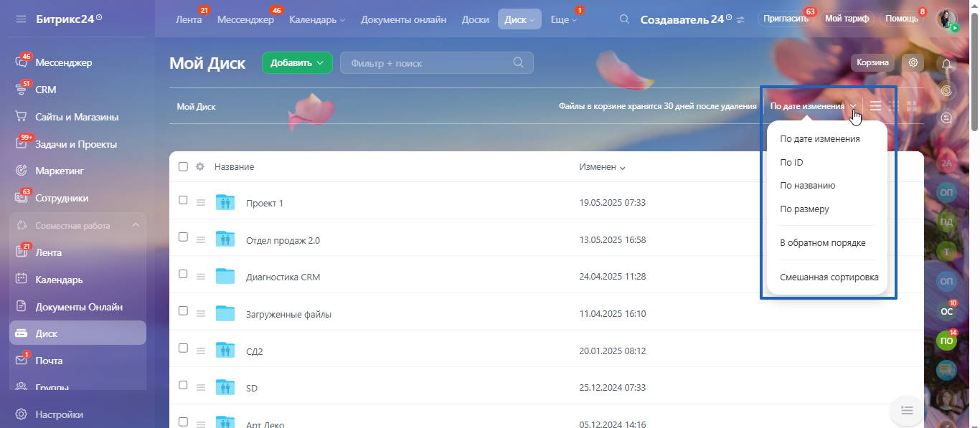Open large tile view icon
The image size is (980, 428).
913,106
